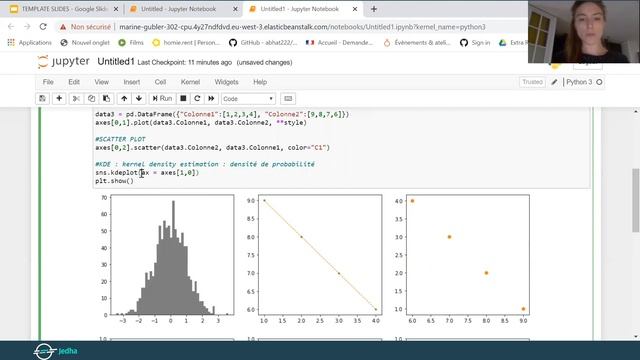This screenshot has height=360, width=640.
Task: Open the Sign in GitHub bookmark
Action: pyautogui.click(x=475, y=42)
